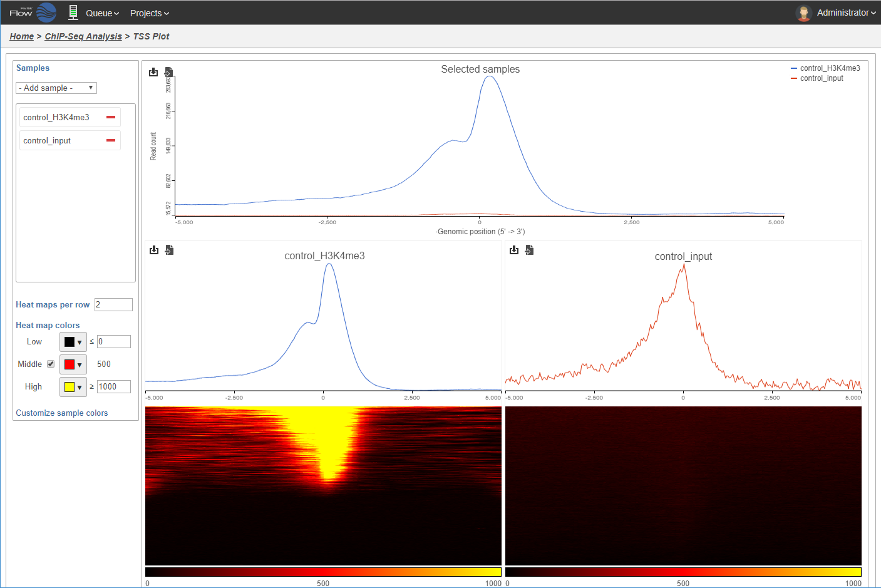This screenshot has height=588, width=881.
Task: Open the Projects menu
Action: pos(150,13)
